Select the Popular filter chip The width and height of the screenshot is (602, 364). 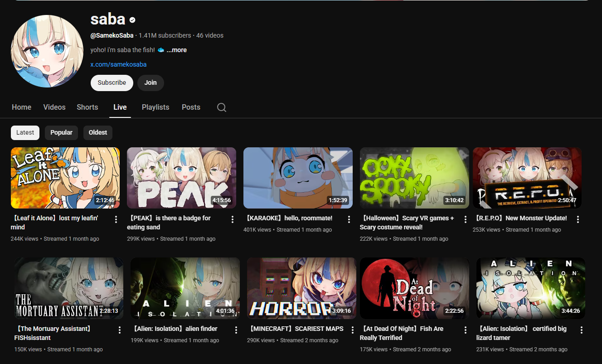(61, 133)
